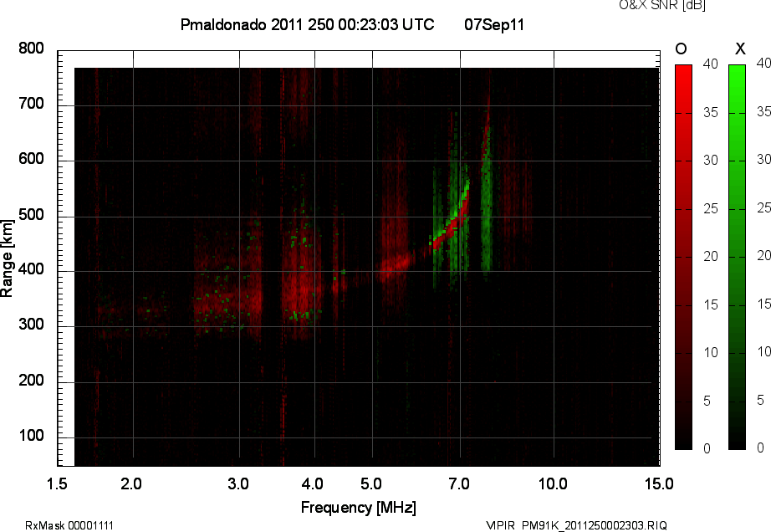
Task: Click the 'X' label above the green bar
Action: [740, 49]
